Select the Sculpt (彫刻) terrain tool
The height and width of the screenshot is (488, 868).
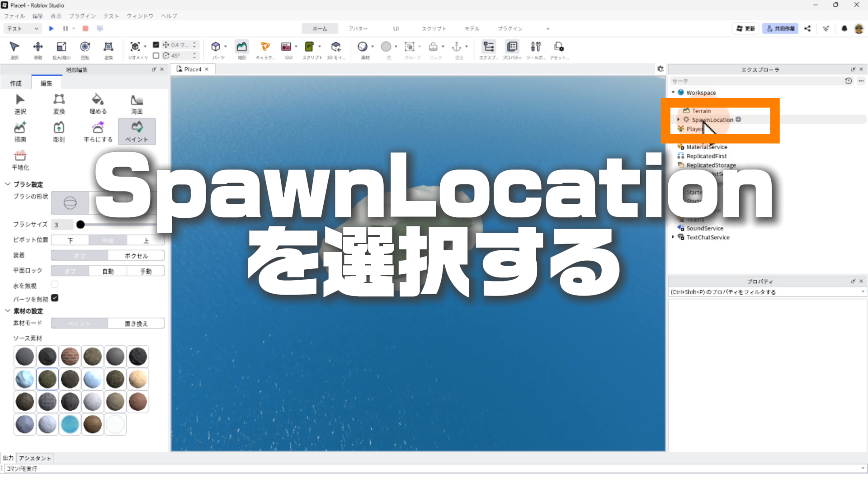(x=59, y=131)
